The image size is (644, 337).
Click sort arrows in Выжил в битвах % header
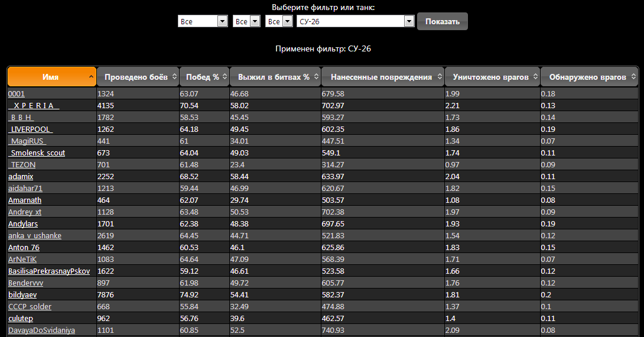pyautogui.click(x=316, y=77)
